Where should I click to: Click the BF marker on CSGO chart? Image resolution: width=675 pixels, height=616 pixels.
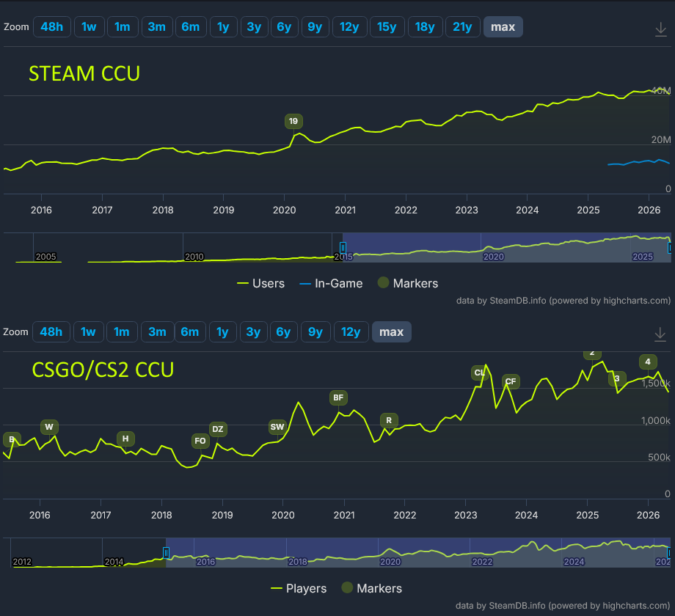[x=338, y=398]
